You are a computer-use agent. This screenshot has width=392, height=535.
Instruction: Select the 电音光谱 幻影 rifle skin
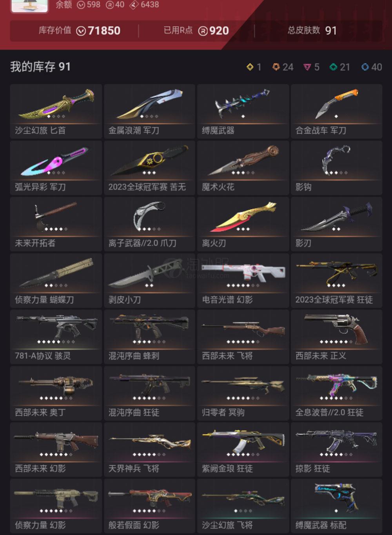[x=243, y=280]
